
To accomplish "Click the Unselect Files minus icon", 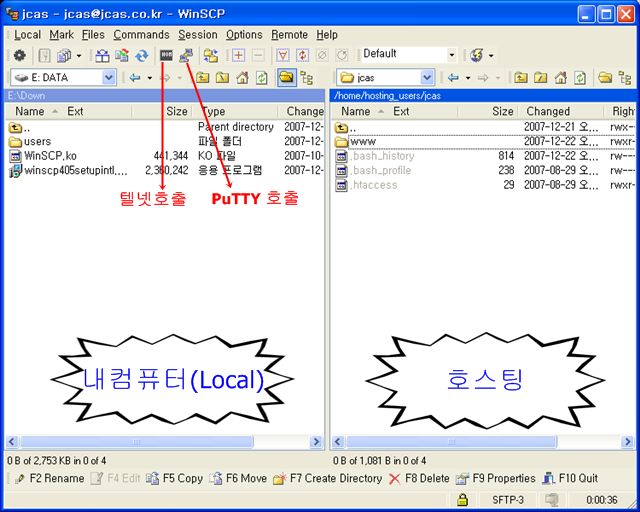I will point(258,55).
